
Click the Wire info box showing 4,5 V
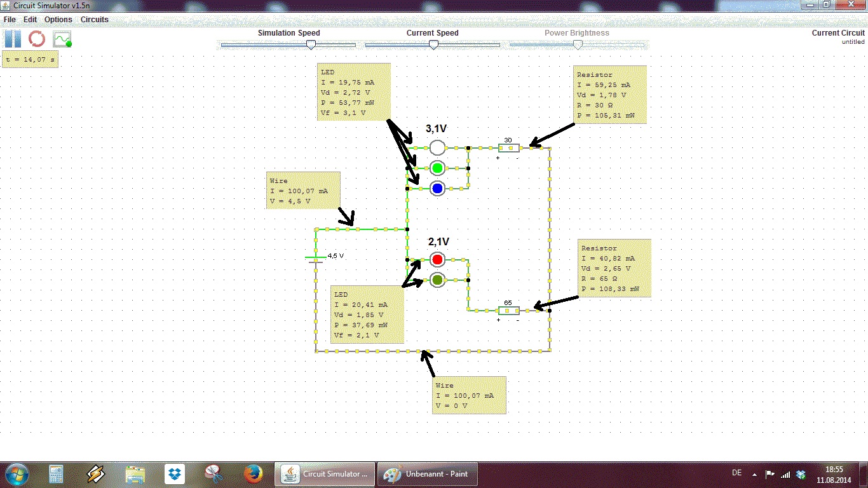(x=302, y=191)
